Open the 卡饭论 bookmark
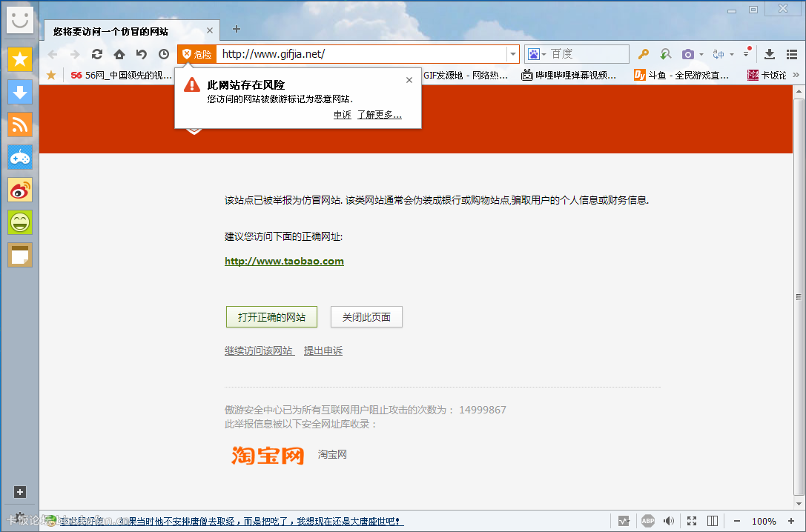The image size is (806, 532). click(767, 76)
